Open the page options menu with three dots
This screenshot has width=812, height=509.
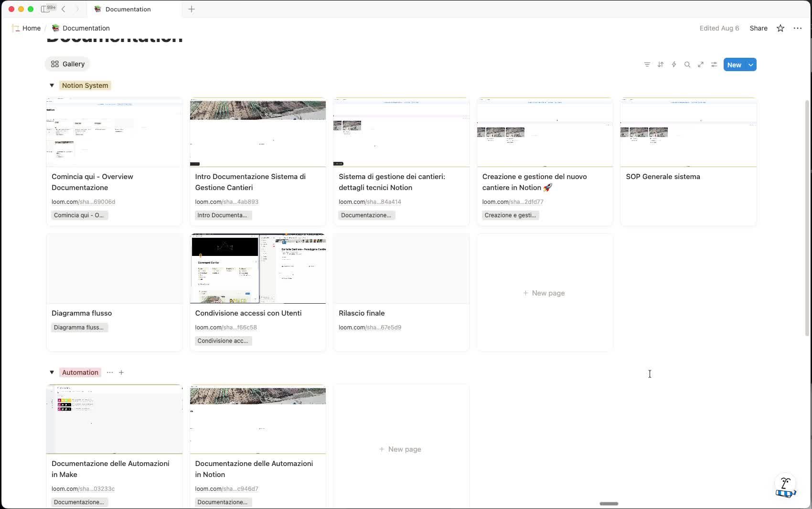(x=798, y=28)
